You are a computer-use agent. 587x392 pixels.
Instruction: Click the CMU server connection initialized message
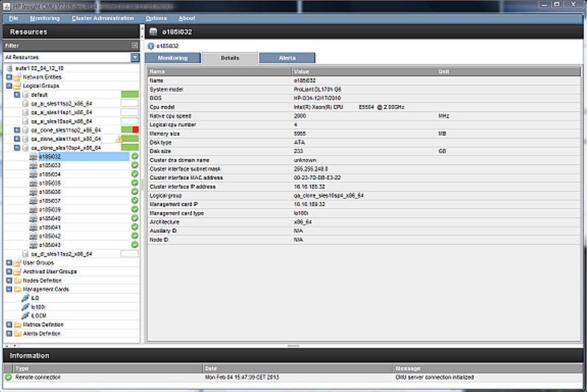[x=434, y=378]
